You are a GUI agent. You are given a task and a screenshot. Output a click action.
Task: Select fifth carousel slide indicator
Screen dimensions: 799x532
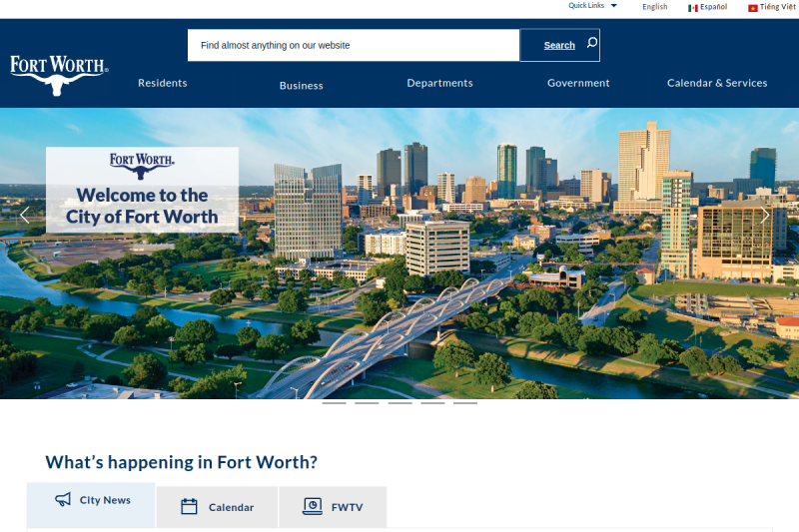(x=465, y=403)
